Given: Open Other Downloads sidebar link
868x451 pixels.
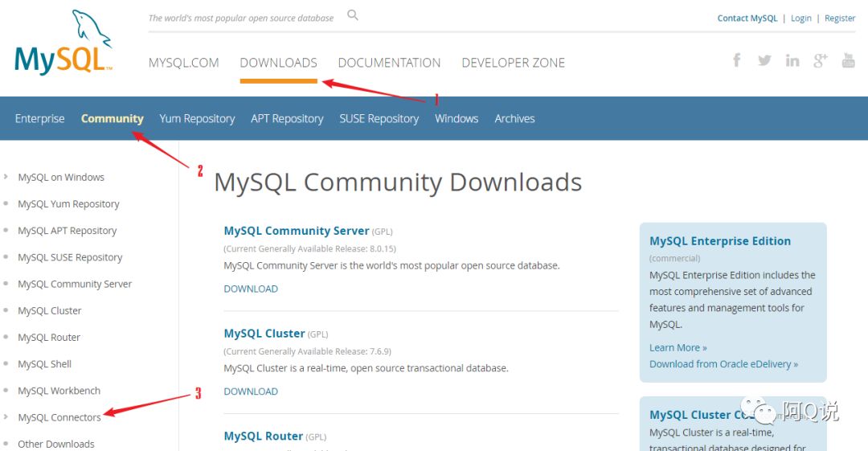Looking at the screenshot, I should click(56, 444).
